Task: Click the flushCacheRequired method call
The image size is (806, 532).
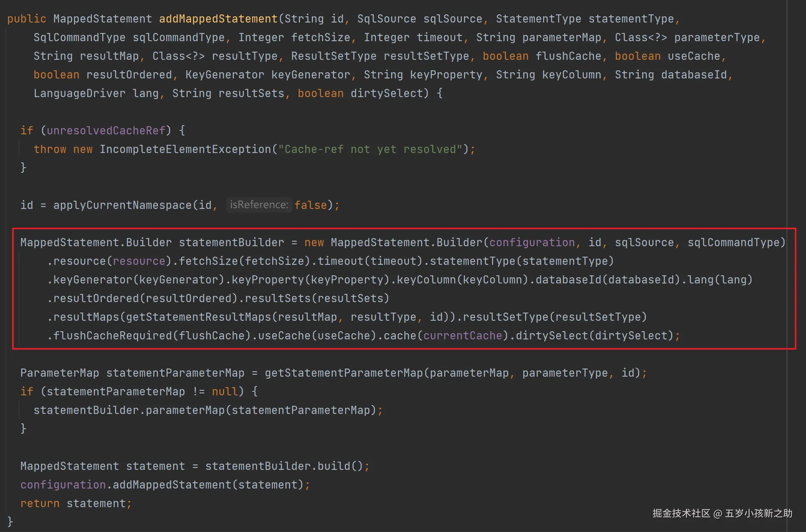Action: [x=112, y=336]
